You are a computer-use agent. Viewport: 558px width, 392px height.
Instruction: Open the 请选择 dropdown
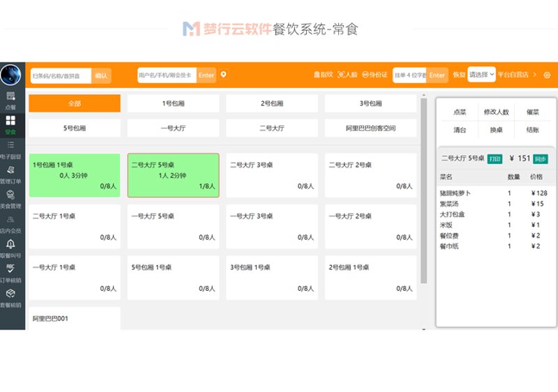pyautogui.click(x=481, y=75)
